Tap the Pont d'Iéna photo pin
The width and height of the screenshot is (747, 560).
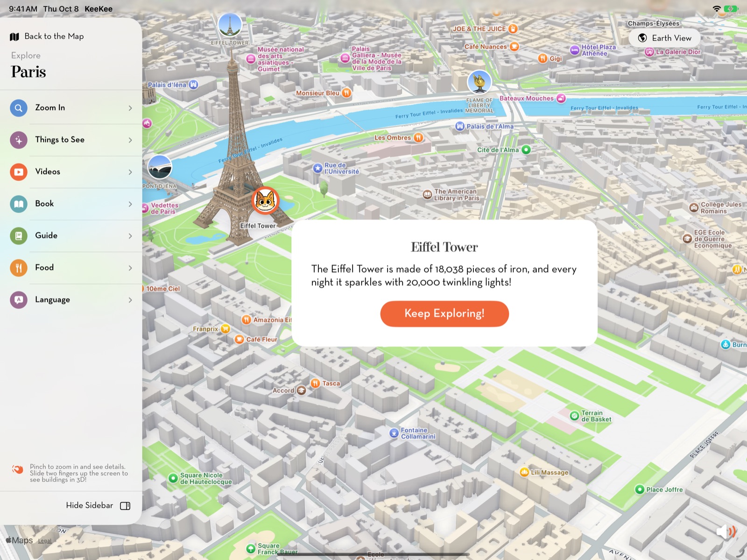(x=160, y=167)
